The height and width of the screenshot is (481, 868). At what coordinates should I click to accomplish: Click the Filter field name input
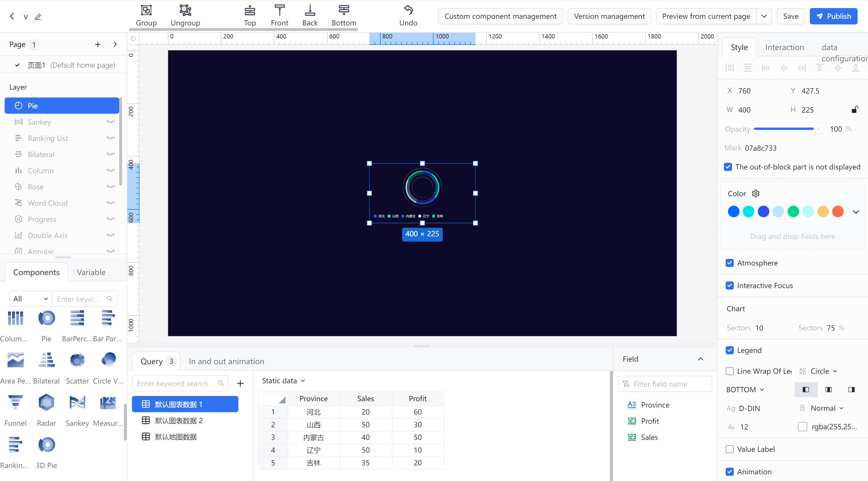pyautogui.click(x=665, y=384)
